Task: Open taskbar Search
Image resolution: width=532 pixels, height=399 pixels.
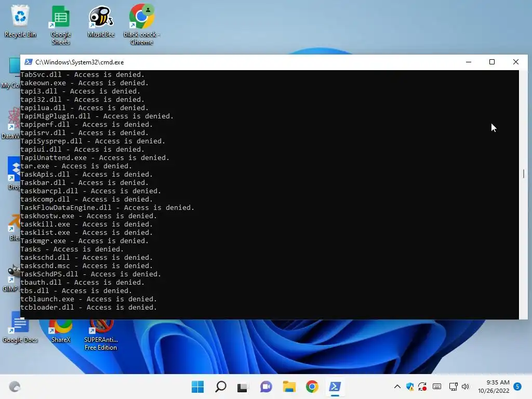Action: tap(221, 387)
